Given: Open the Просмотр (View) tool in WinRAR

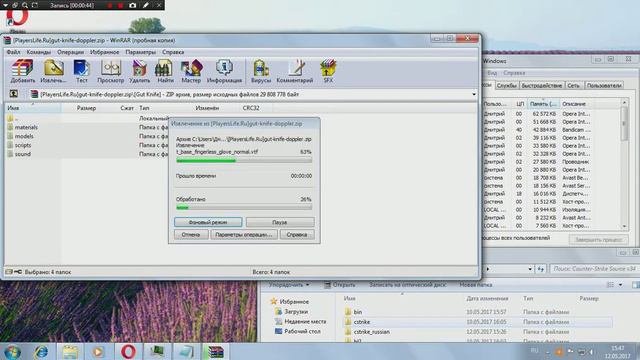Looking at the screenshot, I should click(111, 71).
